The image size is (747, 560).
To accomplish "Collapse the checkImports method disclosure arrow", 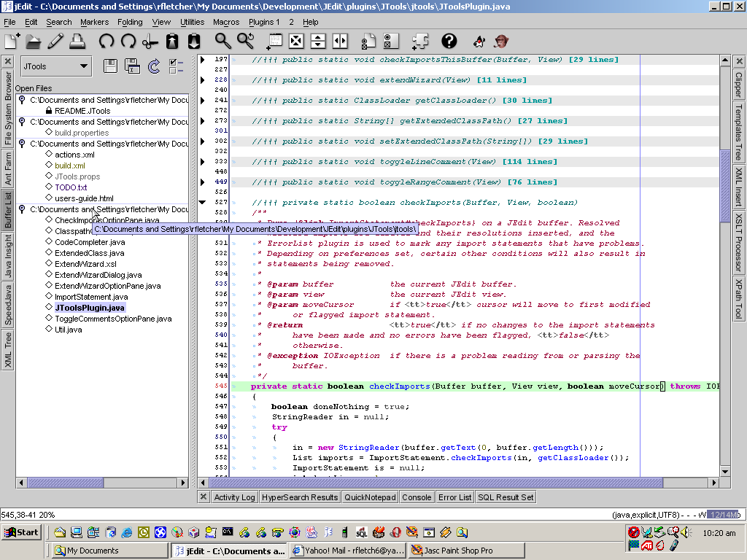I will coord(204,202).
